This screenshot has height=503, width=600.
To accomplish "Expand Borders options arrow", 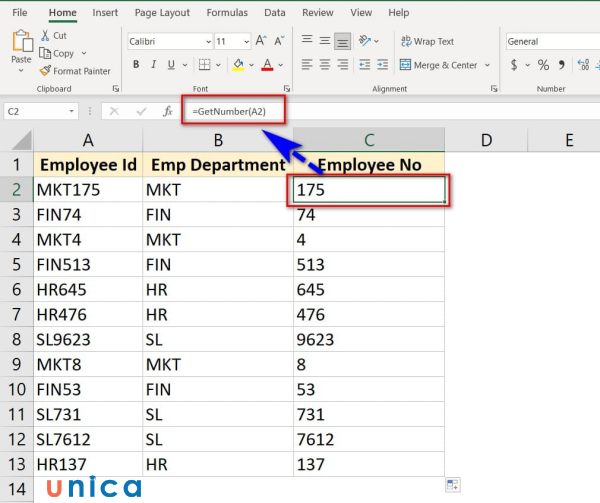I will [x=218, y=65].
